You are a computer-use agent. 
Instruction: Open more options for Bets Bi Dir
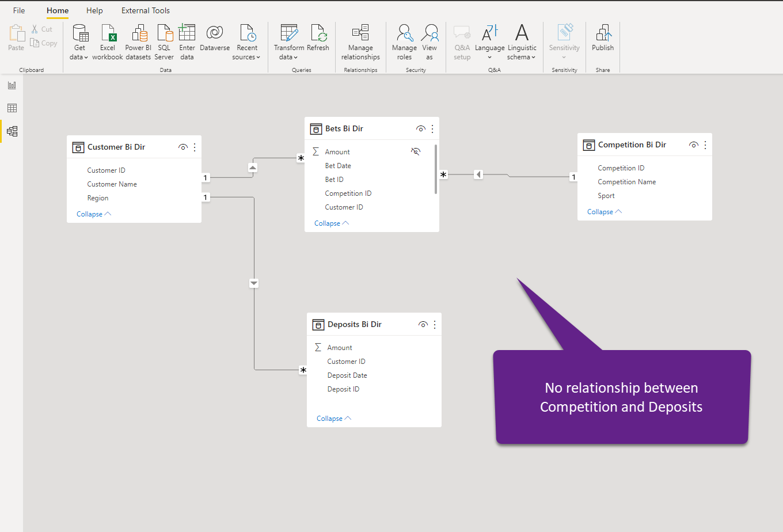pos(432,128)
